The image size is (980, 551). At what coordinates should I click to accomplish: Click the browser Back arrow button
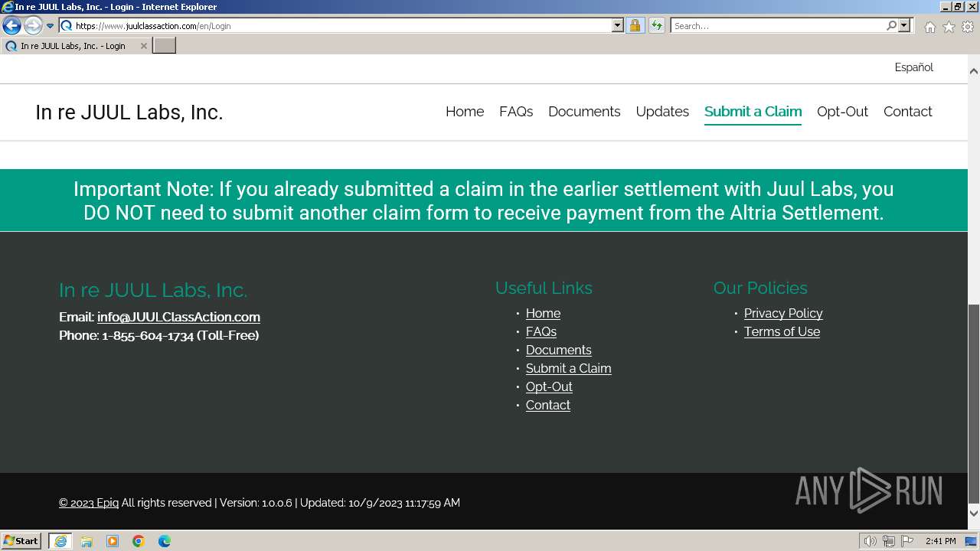tap(11, 25)
